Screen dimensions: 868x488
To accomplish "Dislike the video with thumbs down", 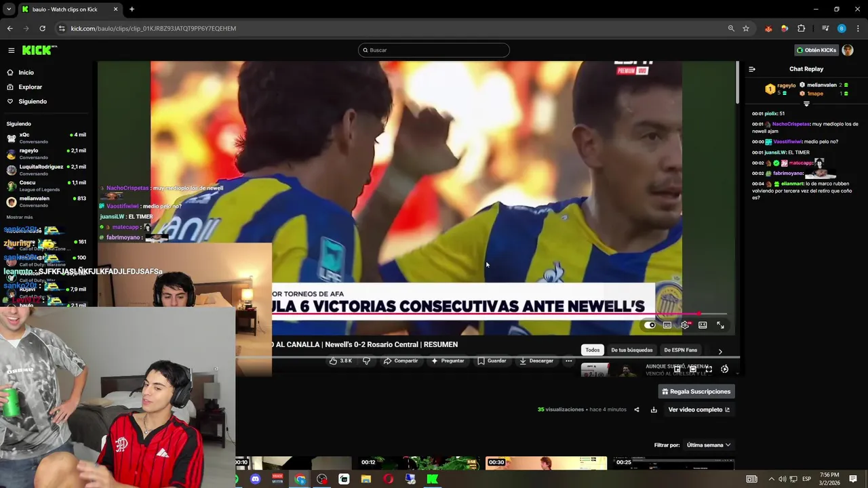I will point(367,361).
